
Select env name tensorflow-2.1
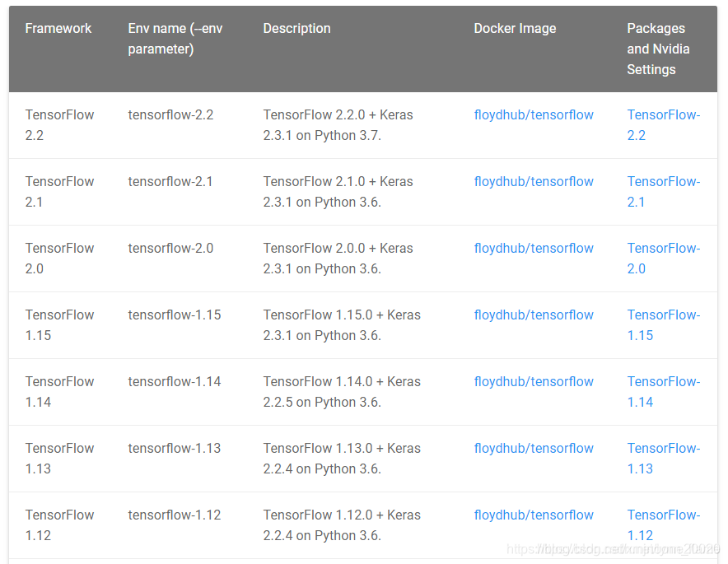170,182
